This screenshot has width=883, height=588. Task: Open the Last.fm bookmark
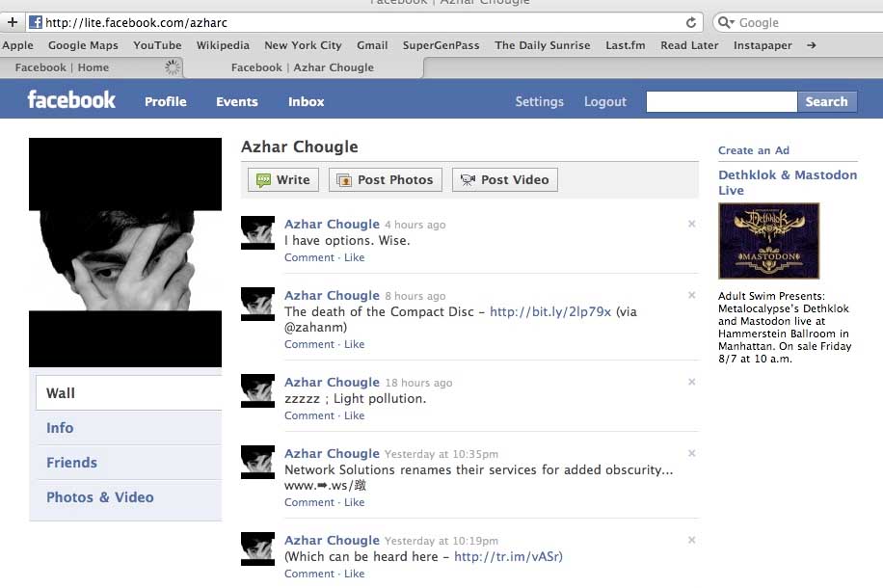click(x=625, y=45)
